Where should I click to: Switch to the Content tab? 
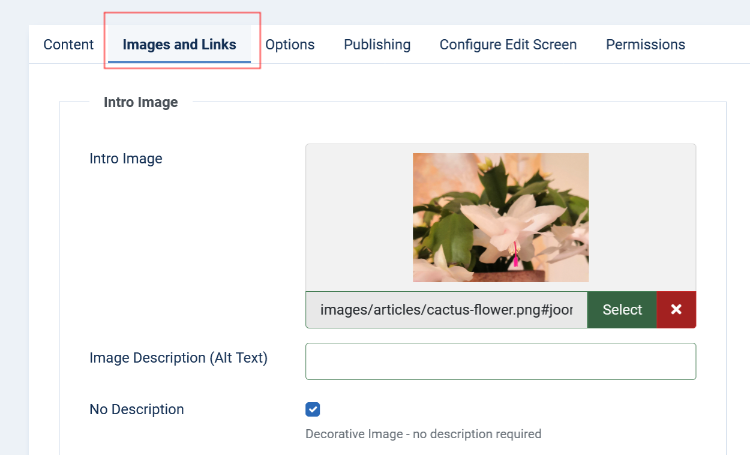coord(68,44)
